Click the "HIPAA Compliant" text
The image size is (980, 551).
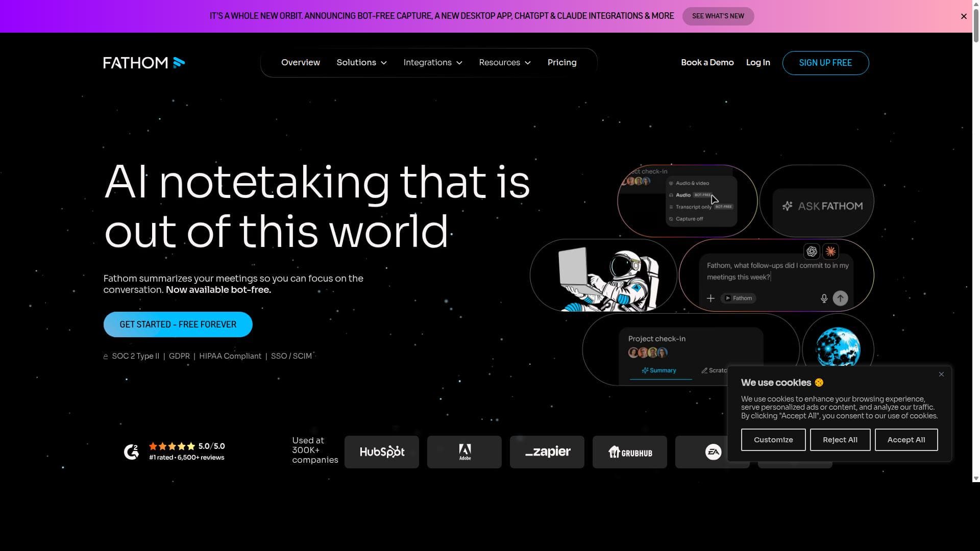(x=230, y=356)
